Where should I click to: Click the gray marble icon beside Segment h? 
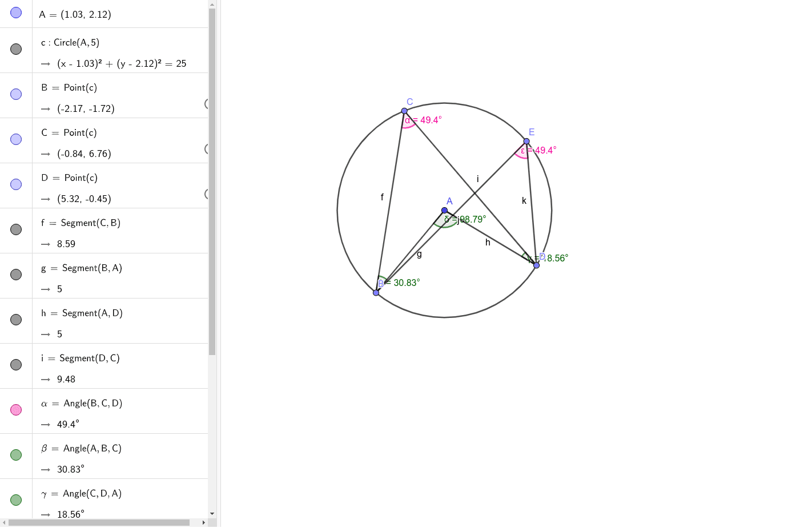(15, 320)
